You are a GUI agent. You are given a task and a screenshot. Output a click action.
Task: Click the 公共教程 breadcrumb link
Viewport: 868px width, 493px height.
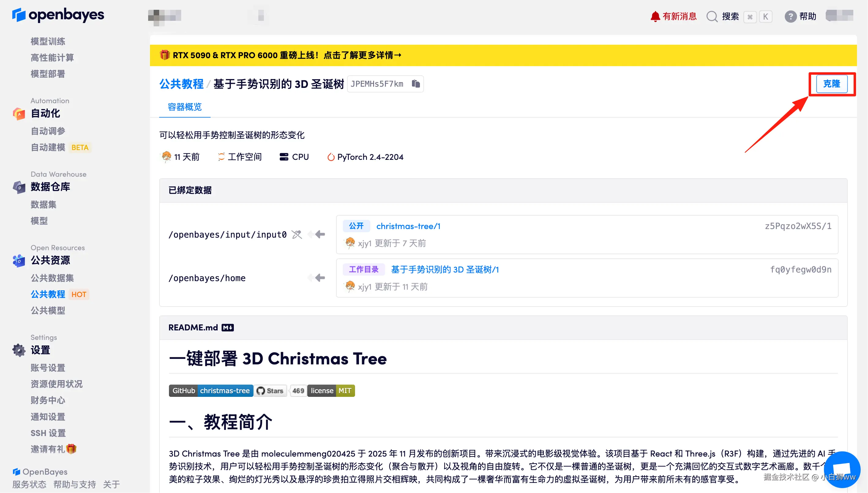pyautogui.click(x=181, y=84)
